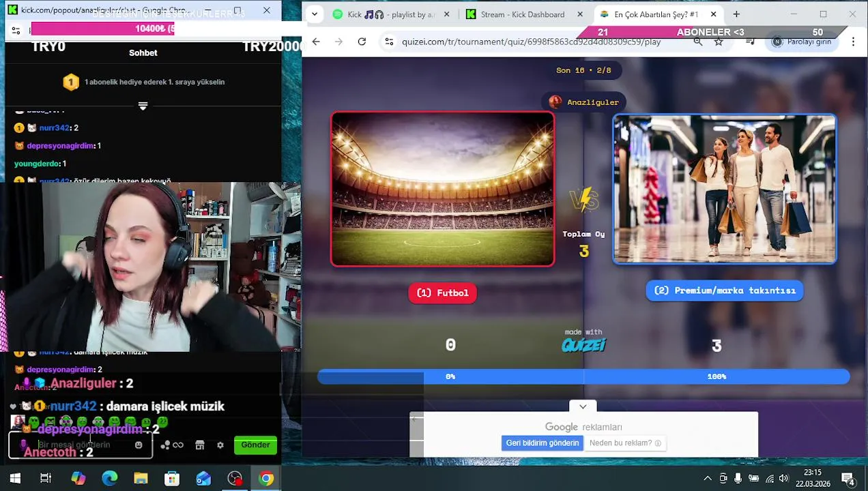Screen dimensions: 868x491
Task: Open the notification center with 4 alerts
Action: tap(848, 479)
